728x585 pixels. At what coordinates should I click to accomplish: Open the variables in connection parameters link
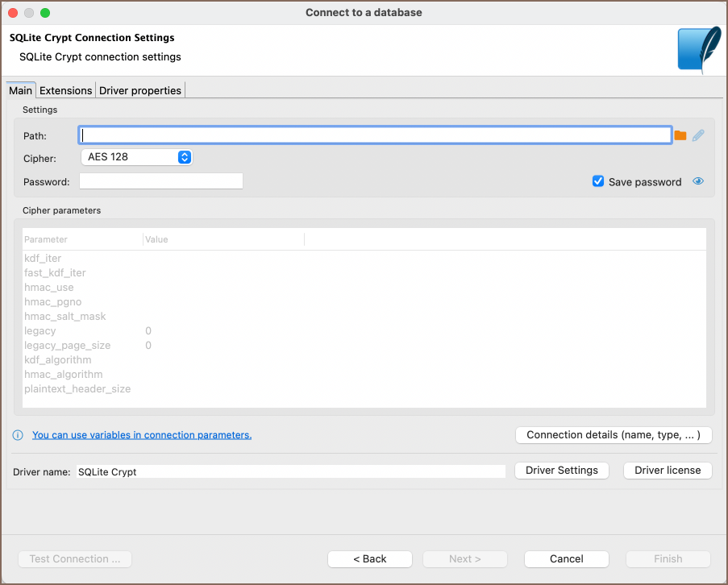[142, 435]
